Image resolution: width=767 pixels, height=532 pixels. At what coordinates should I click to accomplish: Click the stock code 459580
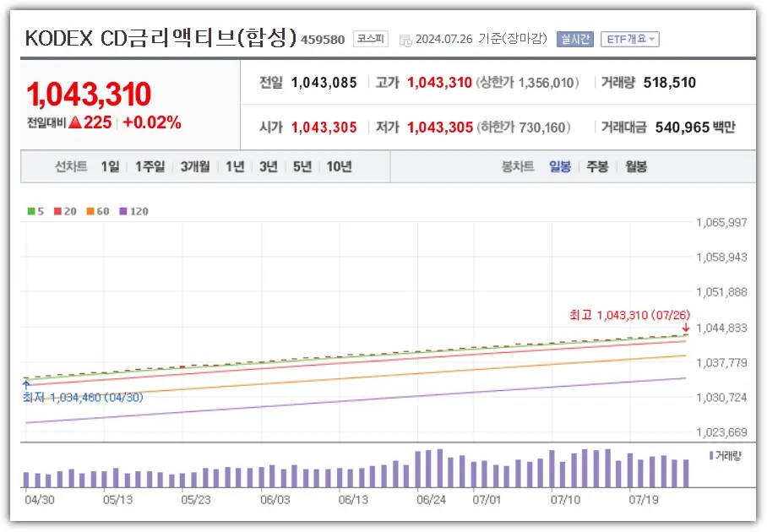pos(324,39)
